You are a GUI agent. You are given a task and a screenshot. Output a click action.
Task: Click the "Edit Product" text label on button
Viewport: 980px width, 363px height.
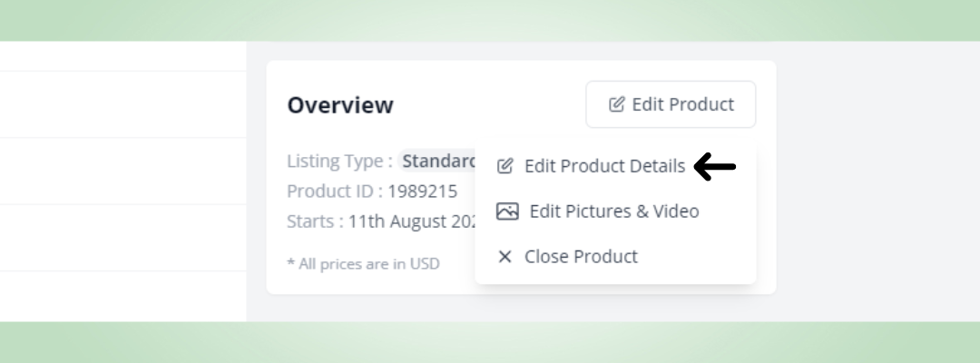[x=682, y=104]
